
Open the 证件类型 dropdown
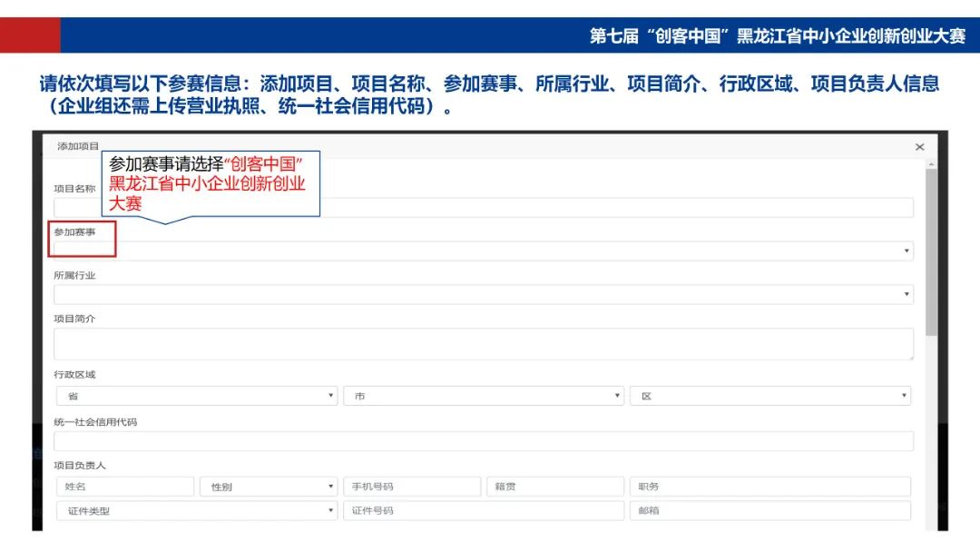click(x=197, y=511)
